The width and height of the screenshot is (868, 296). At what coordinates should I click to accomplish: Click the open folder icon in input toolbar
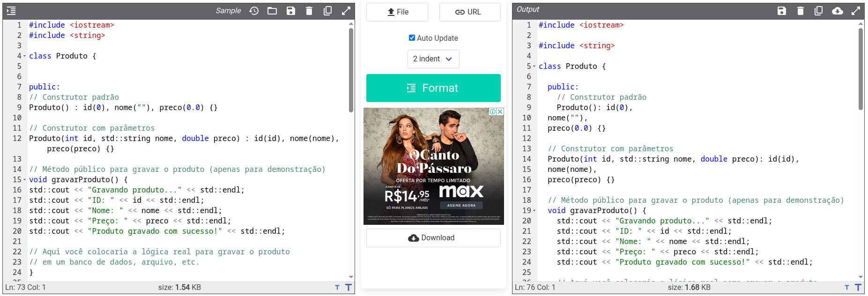pos(272,11)
